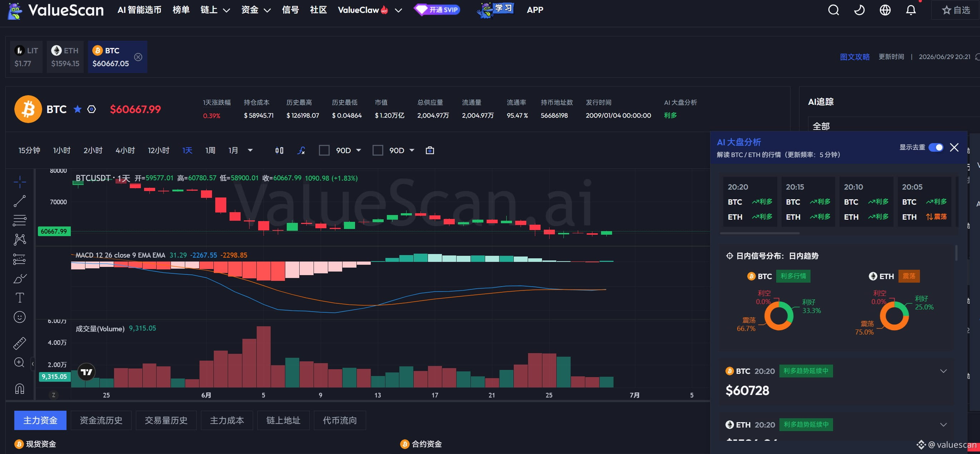The image size is (980, 454).
Task: Expand the first 90D dropdown
Action: pos(358,150)
